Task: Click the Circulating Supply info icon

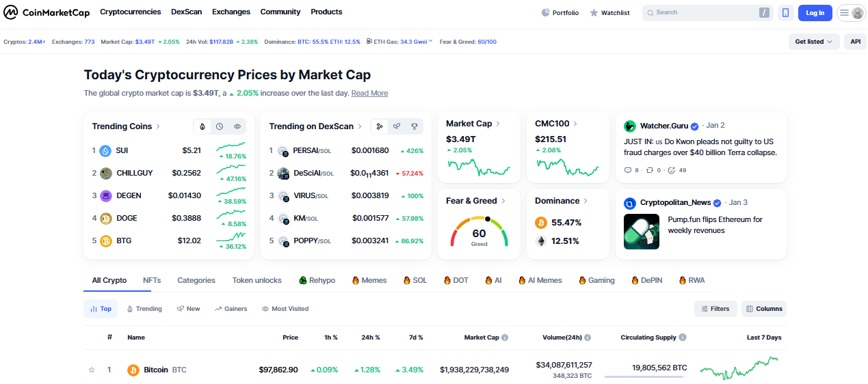Action: [683, 338]
